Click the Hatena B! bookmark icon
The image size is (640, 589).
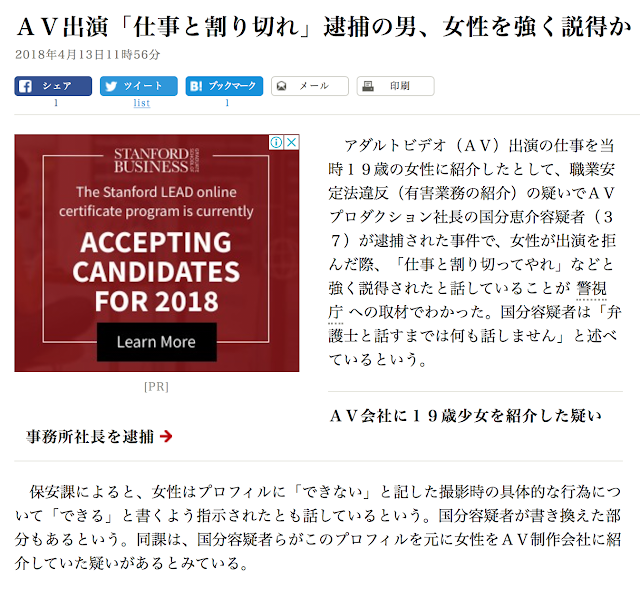196,86
